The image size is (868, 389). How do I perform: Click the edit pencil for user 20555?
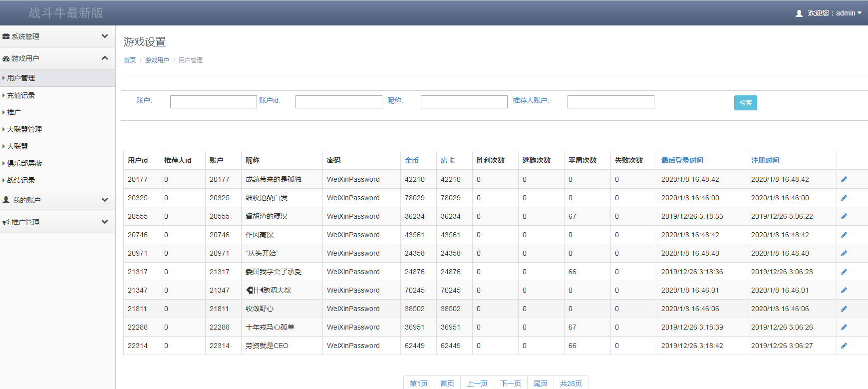pyautogui.click(x=844, y=216)
